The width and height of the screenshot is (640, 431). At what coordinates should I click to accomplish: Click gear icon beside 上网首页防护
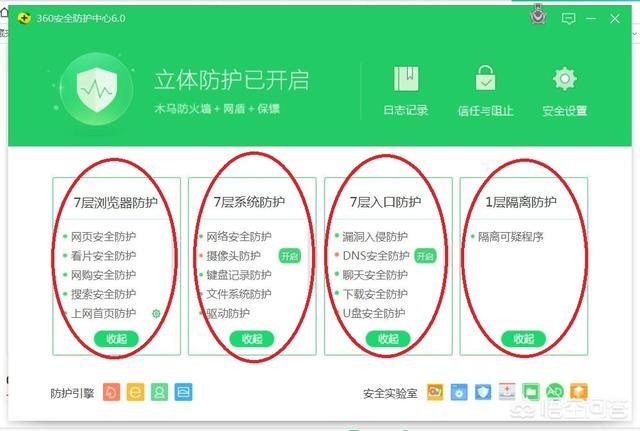(x=156, y=313)
